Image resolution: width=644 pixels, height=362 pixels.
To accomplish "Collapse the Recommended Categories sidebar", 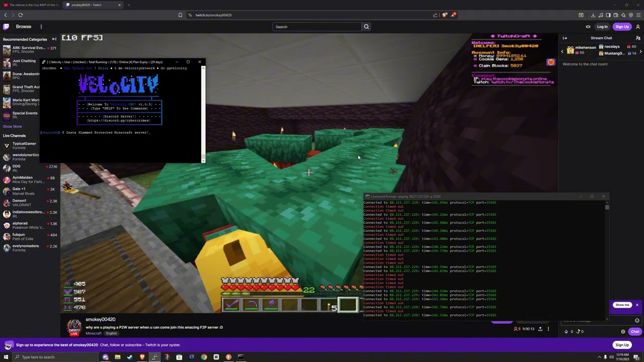I will [54, 39].
